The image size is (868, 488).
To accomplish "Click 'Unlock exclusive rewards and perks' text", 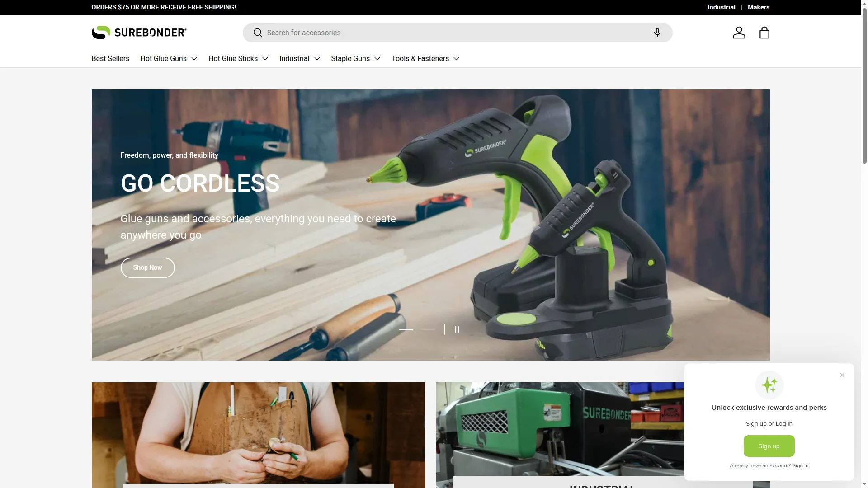I will (769, 408).
